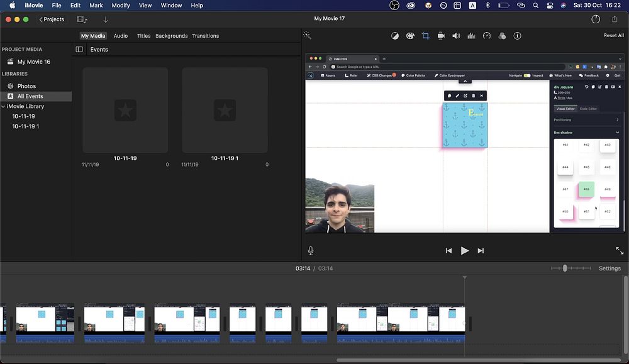Screen dimensions: 629x364
Task: Toggle the libraries sidebar visibility
Action: pyautogui.click(x=79, y=50)
